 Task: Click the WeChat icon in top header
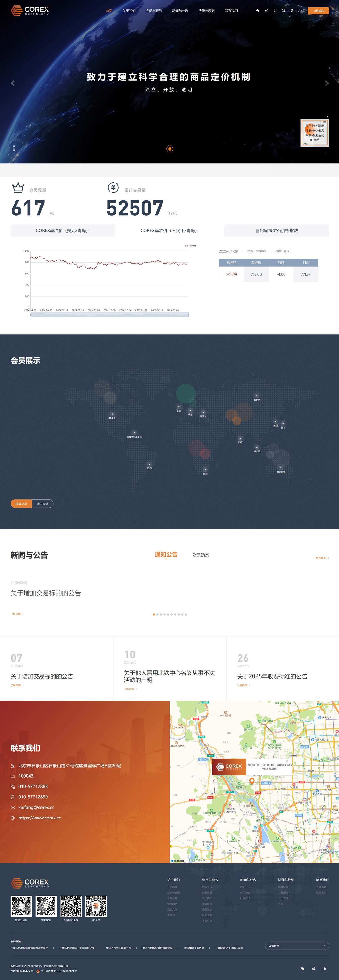(258, 11)
